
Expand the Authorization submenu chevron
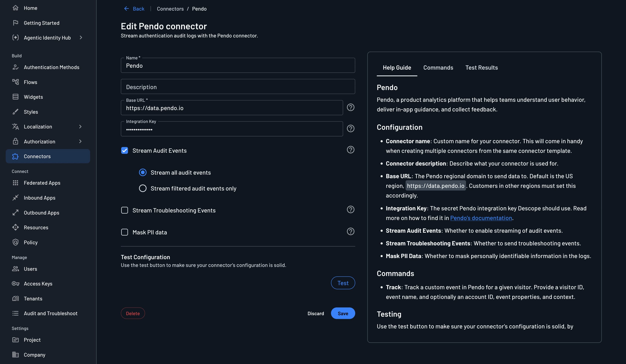pyautogui.click(x=80, y=142)
